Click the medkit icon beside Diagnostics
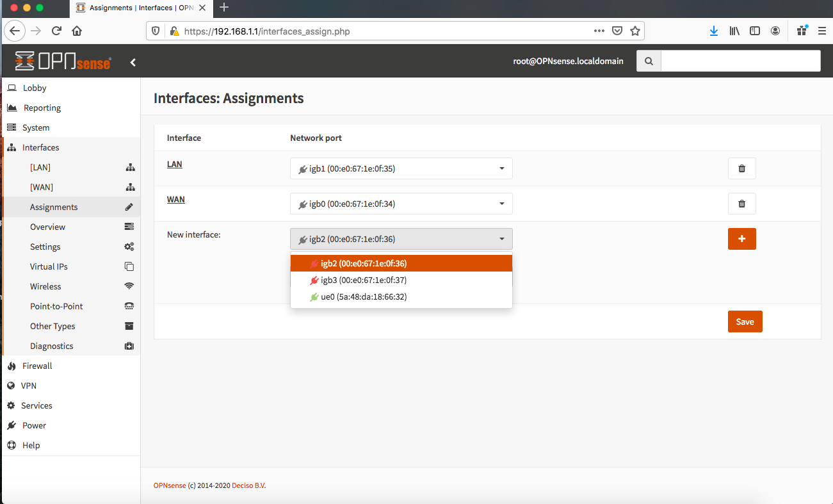This screenshot has width=833, height=504. point(129,346)
